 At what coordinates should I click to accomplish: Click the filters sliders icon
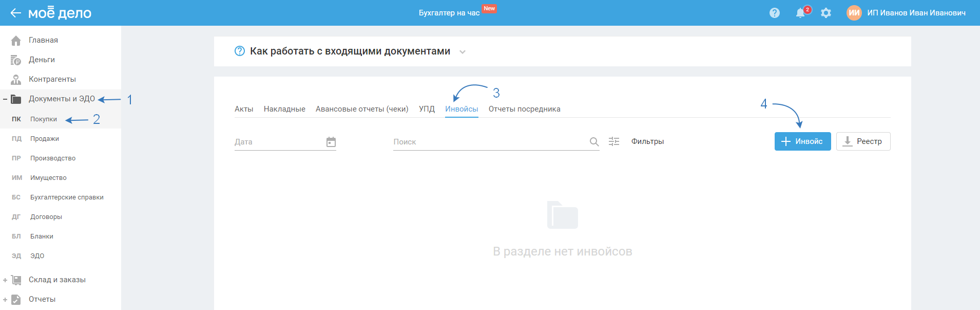(x=614, y=141)
